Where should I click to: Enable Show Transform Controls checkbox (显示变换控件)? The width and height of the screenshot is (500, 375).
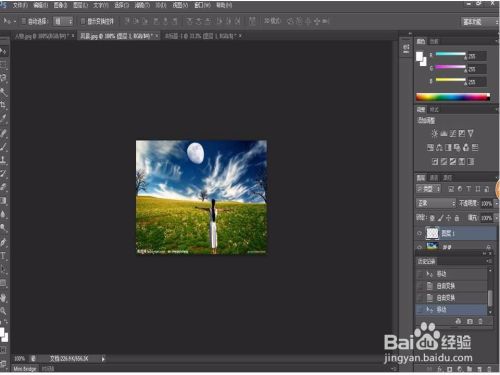click(83, 21)
